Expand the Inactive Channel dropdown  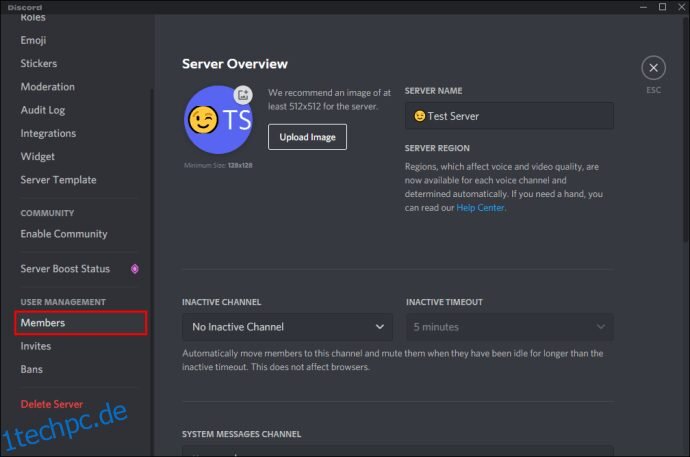click(287, 327)
